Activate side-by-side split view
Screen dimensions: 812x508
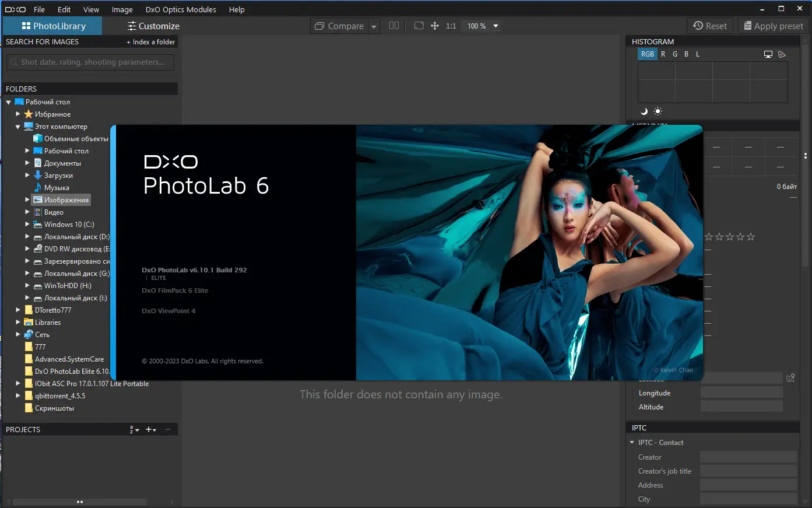394,26
